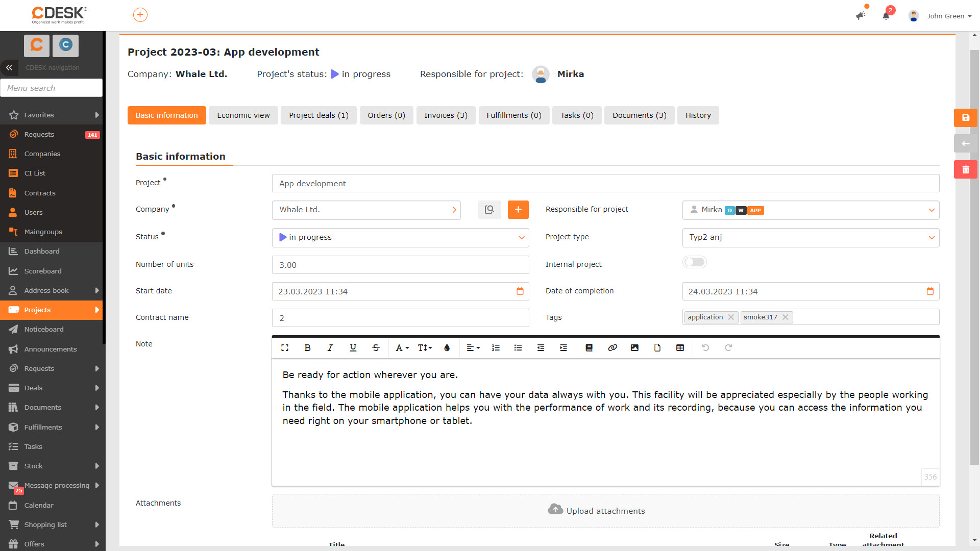Open font size dropdown in editor
Viewport: 980px width, 551px height.
pos(425,348)
